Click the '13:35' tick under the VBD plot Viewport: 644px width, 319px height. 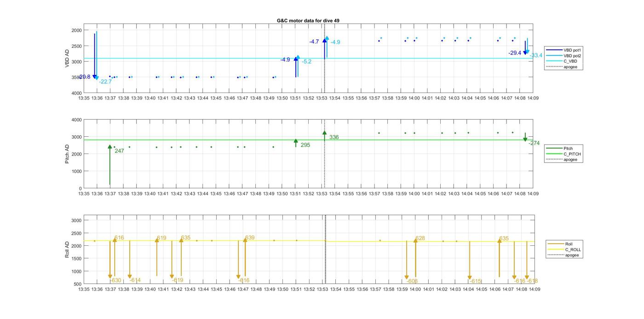(x=84, y=98)
